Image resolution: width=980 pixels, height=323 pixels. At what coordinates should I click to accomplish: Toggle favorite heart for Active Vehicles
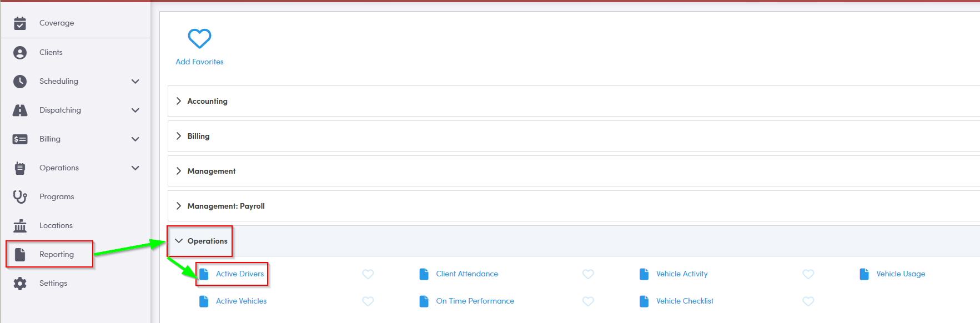[x=368, y=301]
